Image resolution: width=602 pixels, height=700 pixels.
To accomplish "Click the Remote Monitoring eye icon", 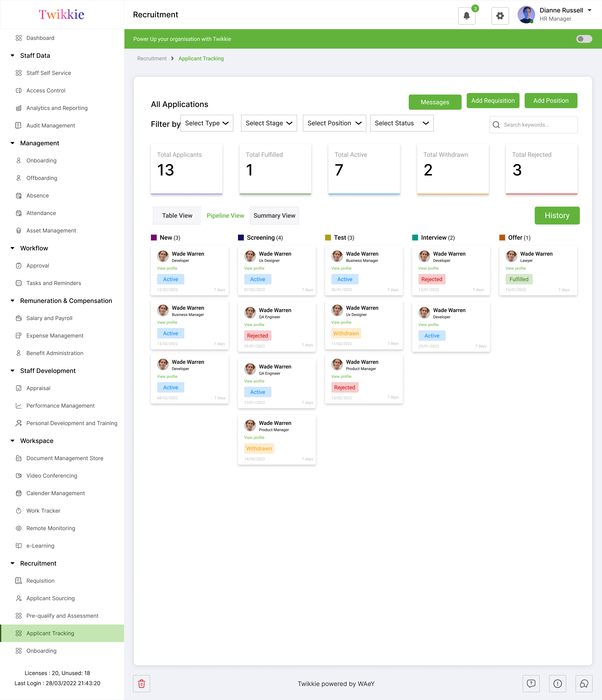I will (19, 528).
